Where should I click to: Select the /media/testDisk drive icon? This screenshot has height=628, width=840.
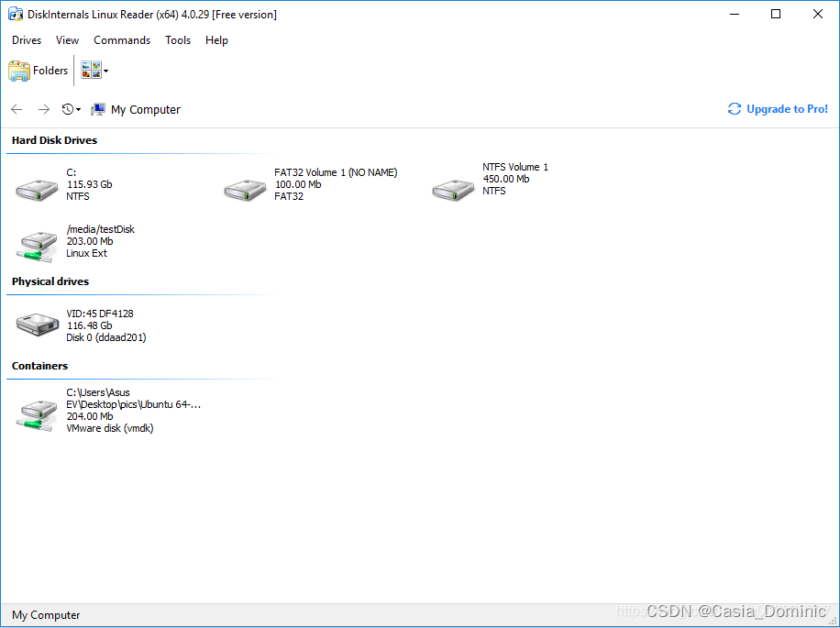pyautogui.click(x=37, y=247)
